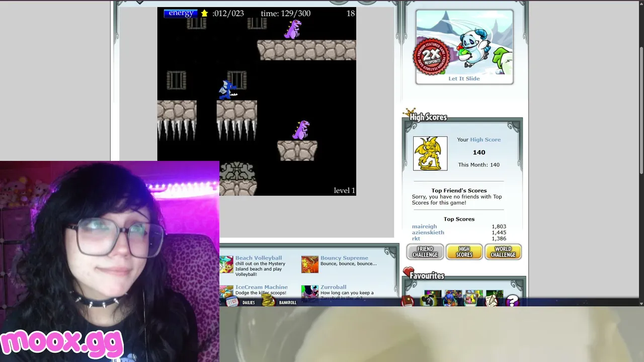The height and width of the screenshot is (362, 644).
Task: Open maireigh's profile in Top Scores
Action: (x=425, y=227)
